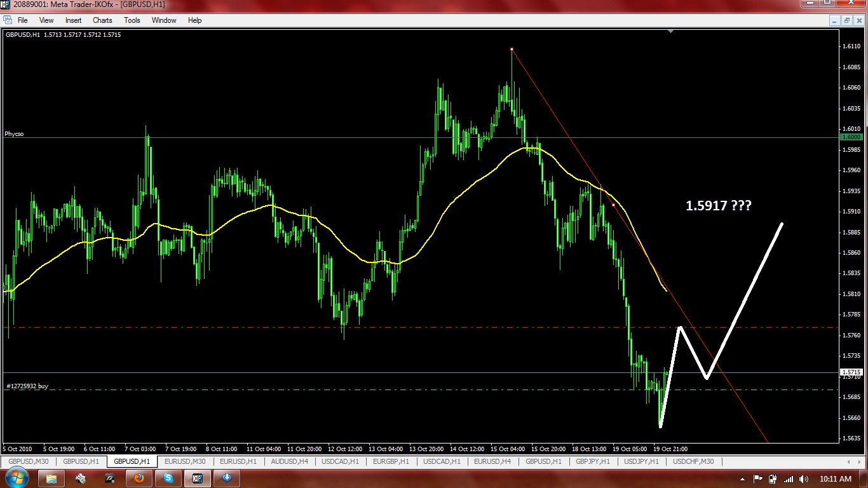Open Windows Explorer from the taskbar
Image resolution: width=868 pixels, height=488 pixels.
click(x=51, y=478)
